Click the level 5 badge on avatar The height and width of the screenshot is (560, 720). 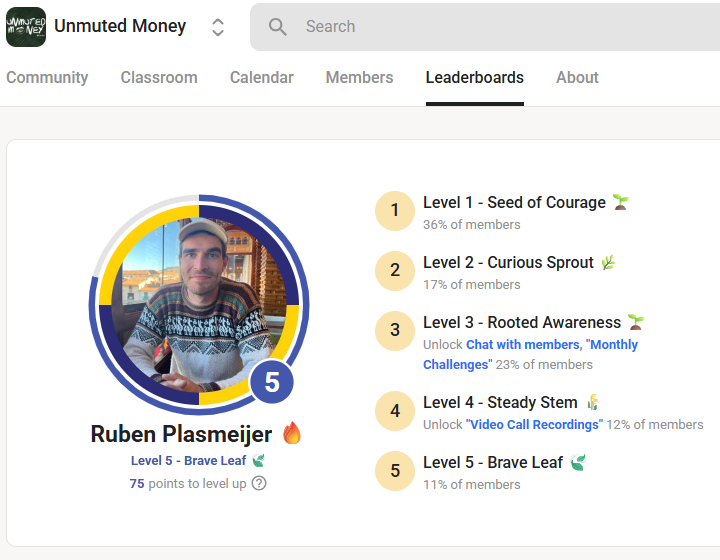[x=271, y=383]
